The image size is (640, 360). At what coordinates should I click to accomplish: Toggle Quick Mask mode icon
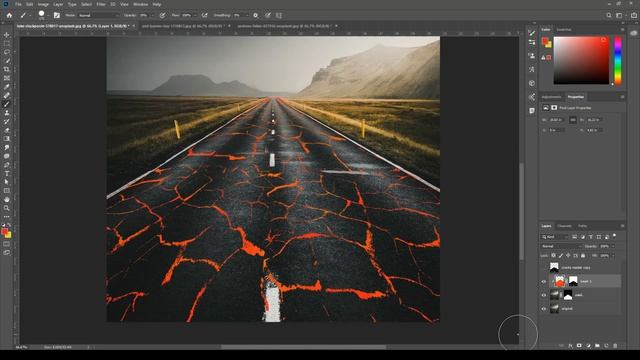(7, 244)
